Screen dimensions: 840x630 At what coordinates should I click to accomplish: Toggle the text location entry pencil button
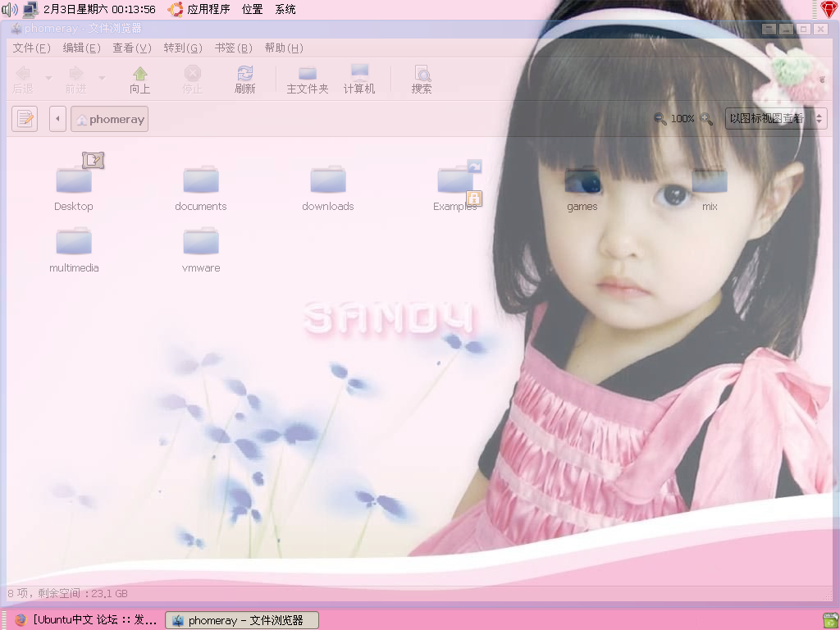coord(25,118)
